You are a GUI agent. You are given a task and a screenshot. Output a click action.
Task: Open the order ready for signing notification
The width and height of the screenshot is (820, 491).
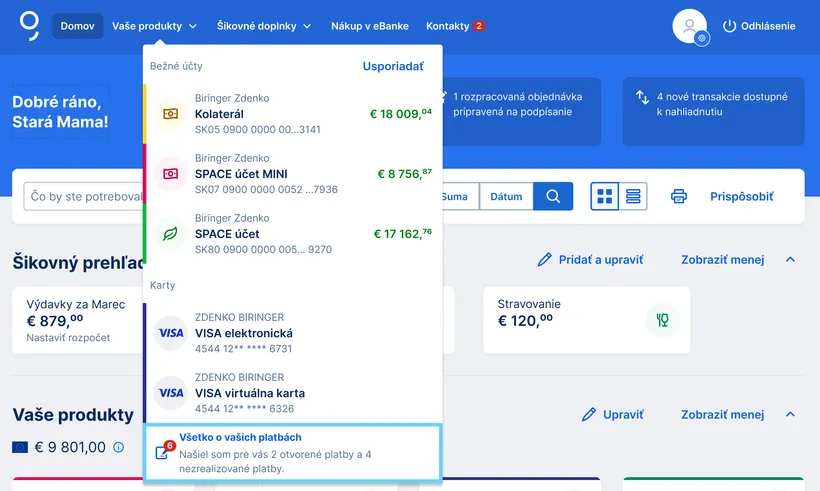coord(522,111)
